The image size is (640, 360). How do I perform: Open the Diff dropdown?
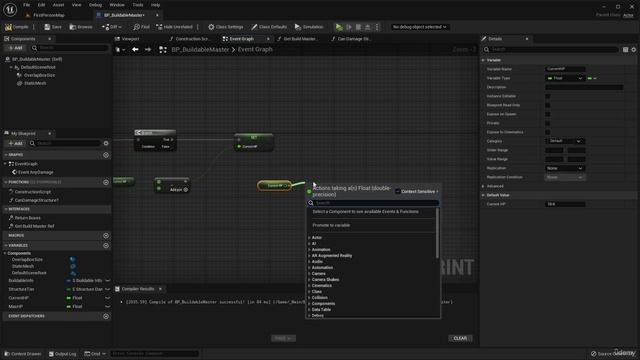[x=111, y=27]
